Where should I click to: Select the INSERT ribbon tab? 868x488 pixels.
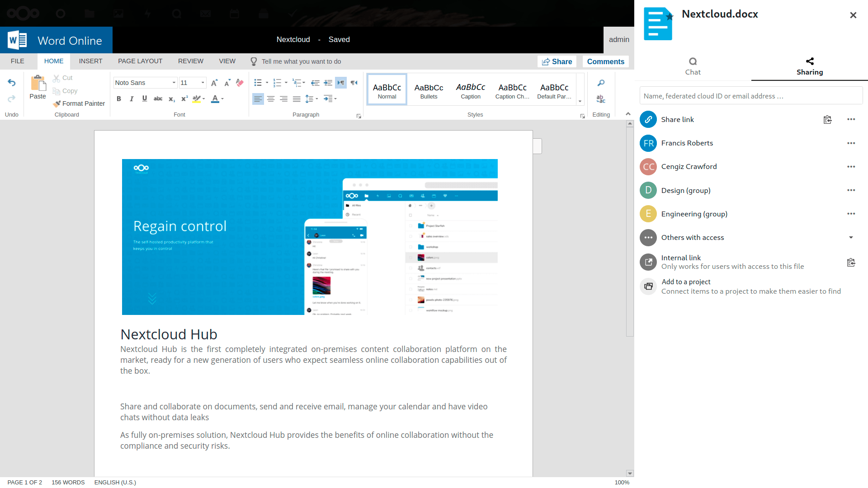(x=90, y=61)
